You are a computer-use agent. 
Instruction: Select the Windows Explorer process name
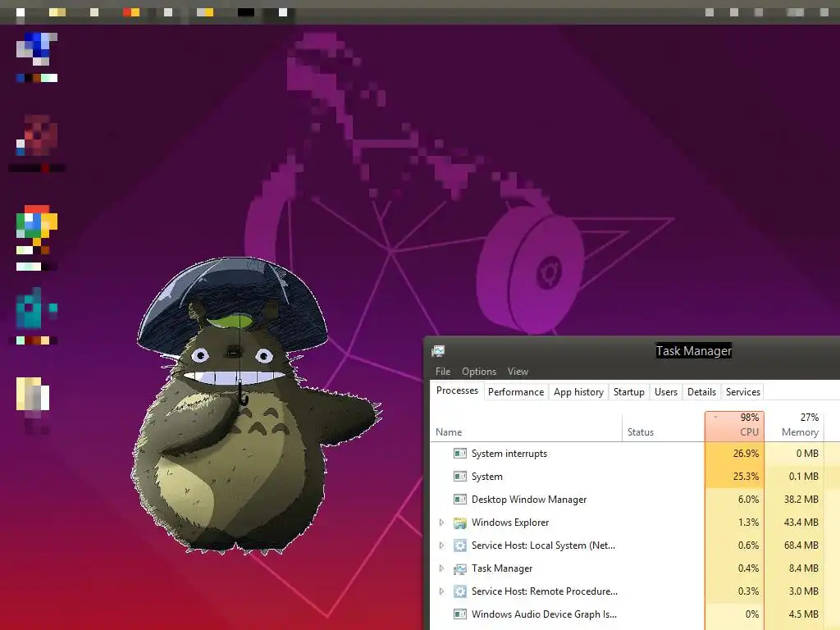pyautogui.click(x=510, y=523)
